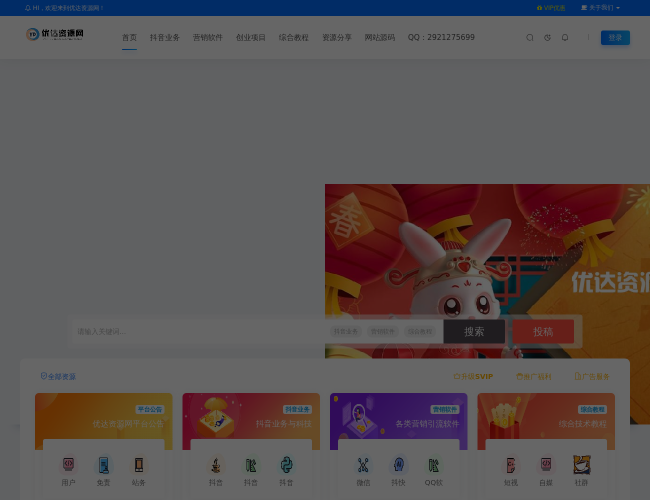The width and height of the screenshot is (650, 500).
Task: Open the 营销软件 navigation menu
Action: (x=208, y=38)
